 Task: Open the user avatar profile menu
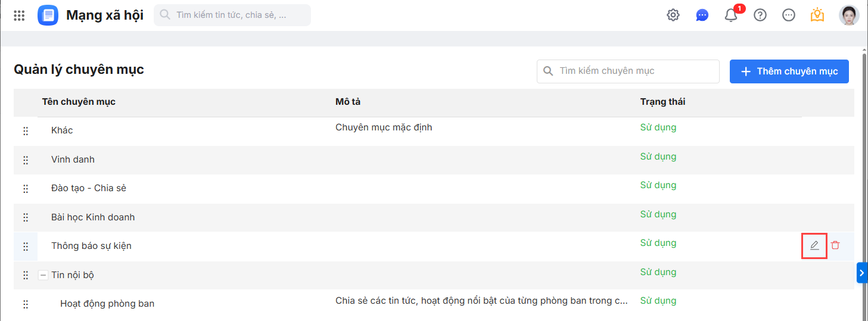point(849,15)
